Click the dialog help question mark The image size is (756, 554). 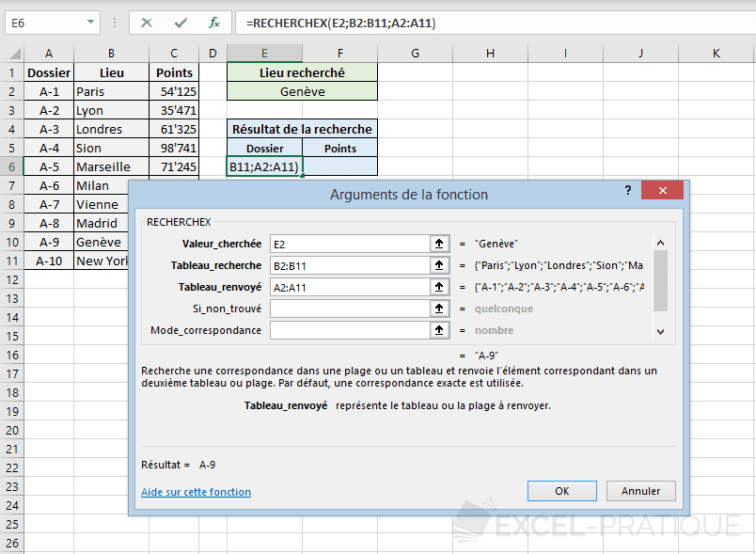point(628,191)
